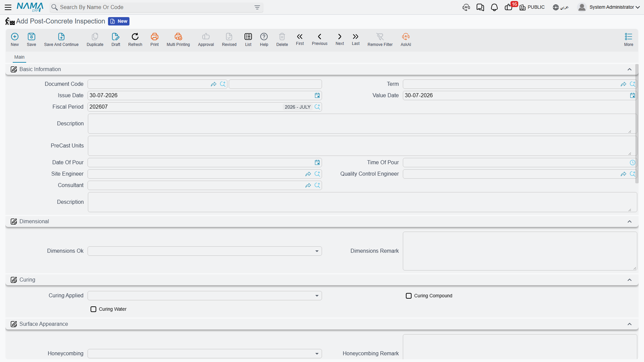Click the vertical page scrollbar

(x=637, y=124)
